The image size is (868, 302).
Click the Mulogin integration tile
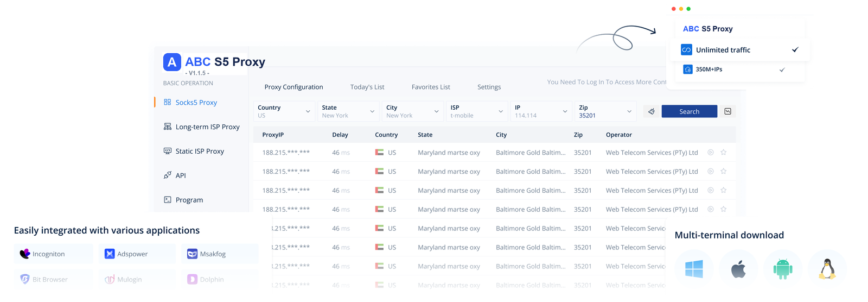(137, 279)
